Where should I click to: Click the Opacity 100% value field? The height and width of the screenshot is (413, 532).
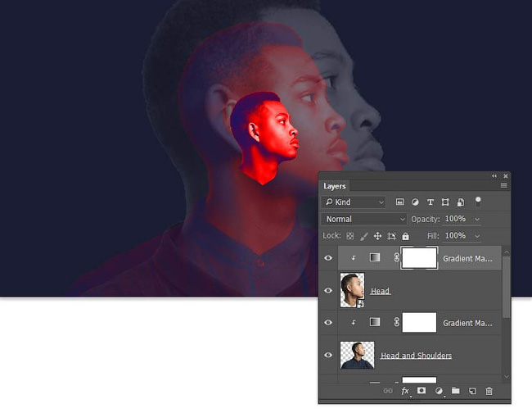click(456, 219)
